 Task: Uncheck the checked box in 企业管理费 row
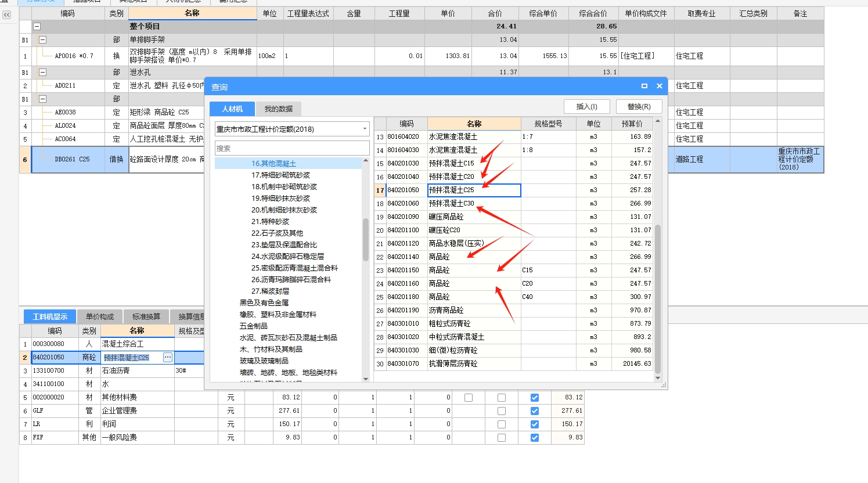(535, 411)
